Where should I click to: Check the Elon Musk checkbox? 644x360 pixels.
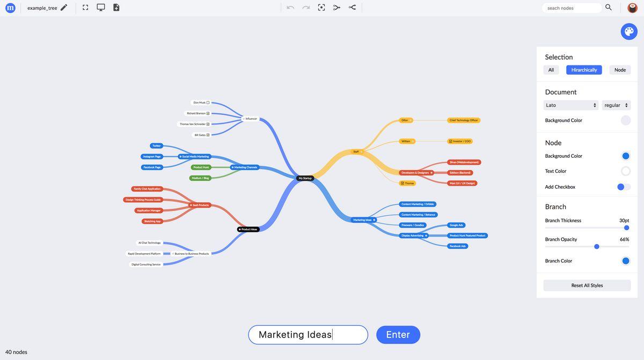tap(208, 102)
